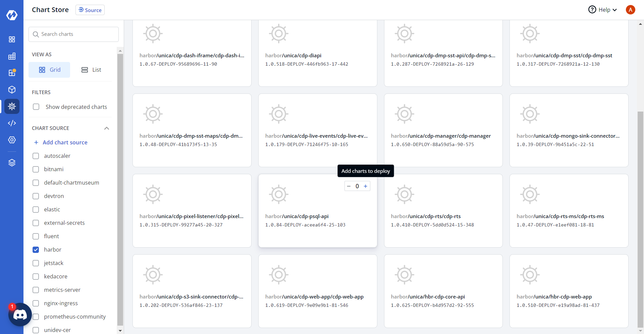Check the unidev-cer chart source
This screenshot has height=334, width=644.
(36, 330)
